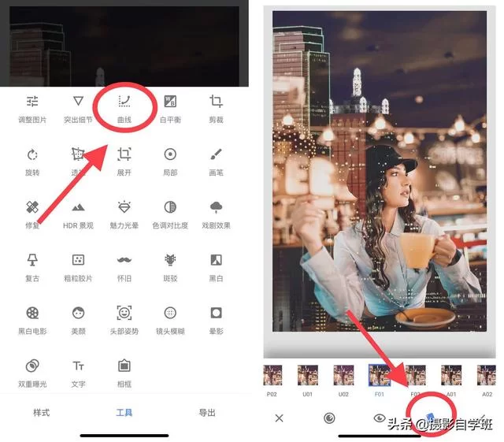The height and width of the screenshot is (442, 504).
Task: Open the Text (文字) tool
Action: pyautogui.click(x=78, y=371)
